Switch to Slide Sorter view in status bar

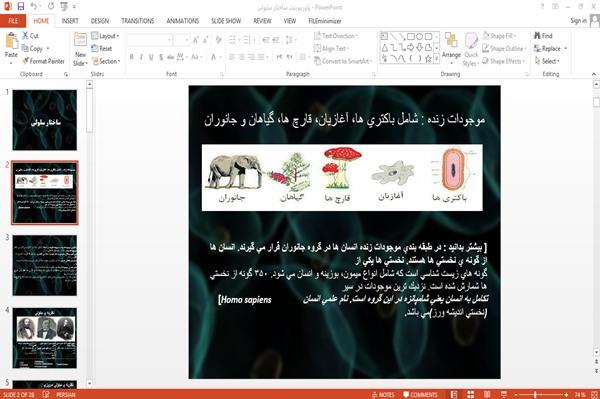(471, 394)
